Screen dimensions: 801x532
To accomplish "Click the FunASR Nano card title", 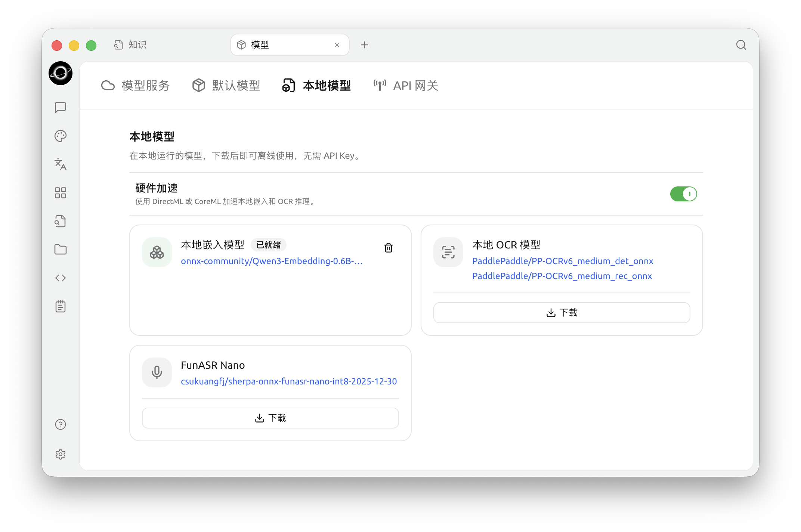I will 213,365.
